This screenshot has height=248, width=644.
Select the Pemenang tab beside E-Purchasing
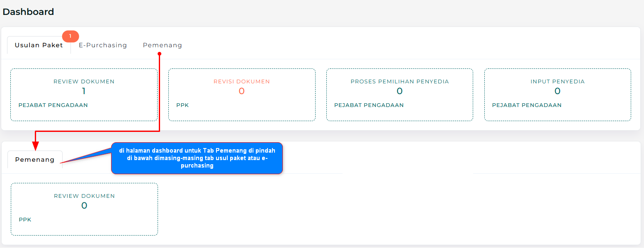(x=162, y=45)
